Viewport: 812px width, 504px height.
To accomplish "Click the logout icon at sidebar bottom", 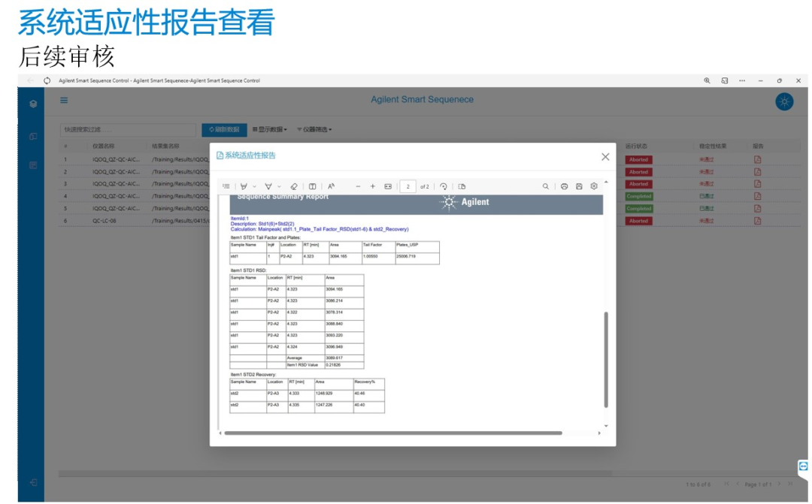I will 33,482.
